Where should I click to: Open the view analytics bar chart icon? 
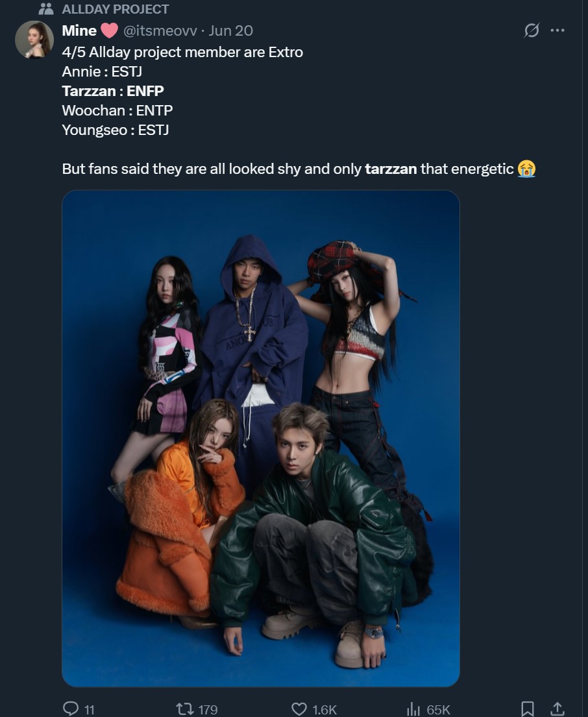[413, 709]
